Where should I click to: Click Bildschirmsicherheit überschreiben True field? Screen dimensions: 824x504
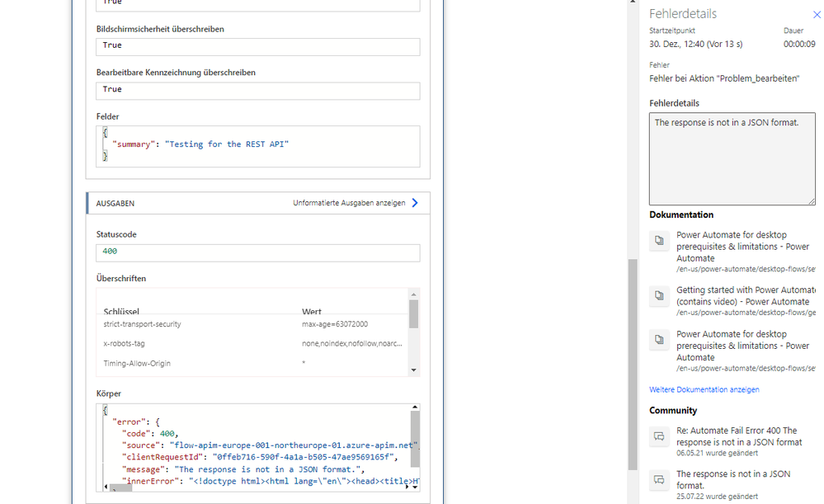(x=258, y=47)
